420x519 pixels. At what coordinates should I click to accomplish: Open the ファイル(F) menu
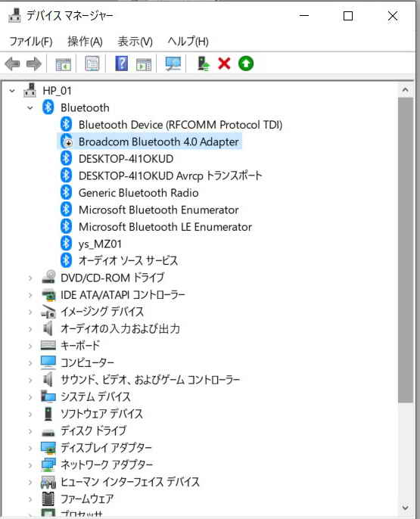point(31,42)
